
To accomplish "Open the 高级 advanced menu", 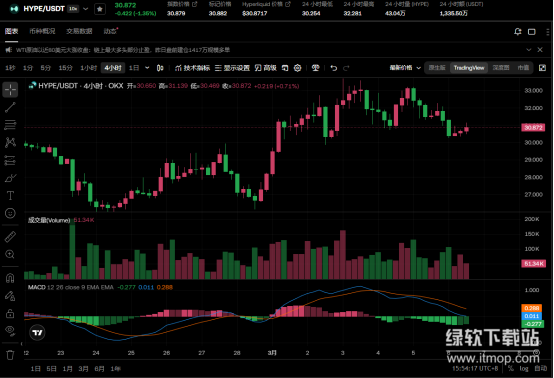I will tap(265, 68).
